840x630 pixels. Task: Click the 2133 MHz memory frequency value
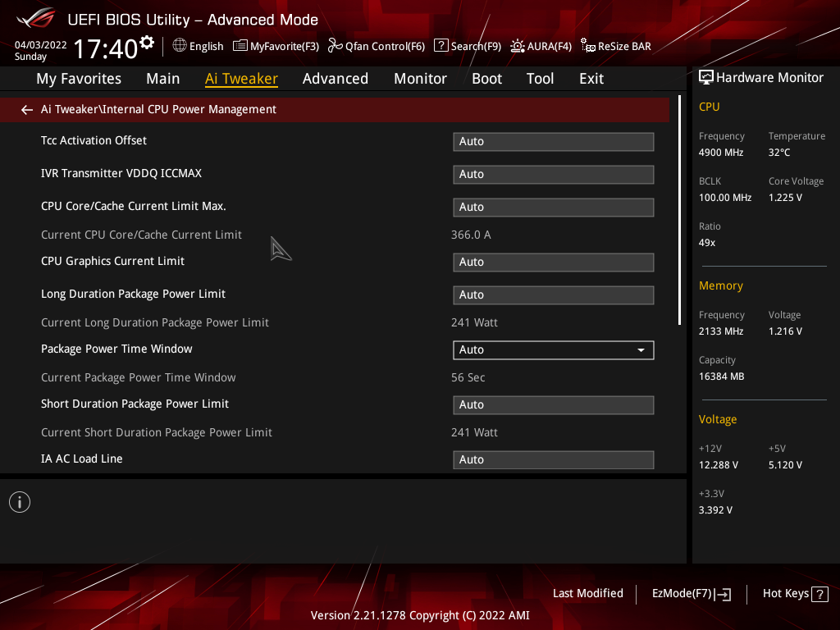[x=721, y=331]
